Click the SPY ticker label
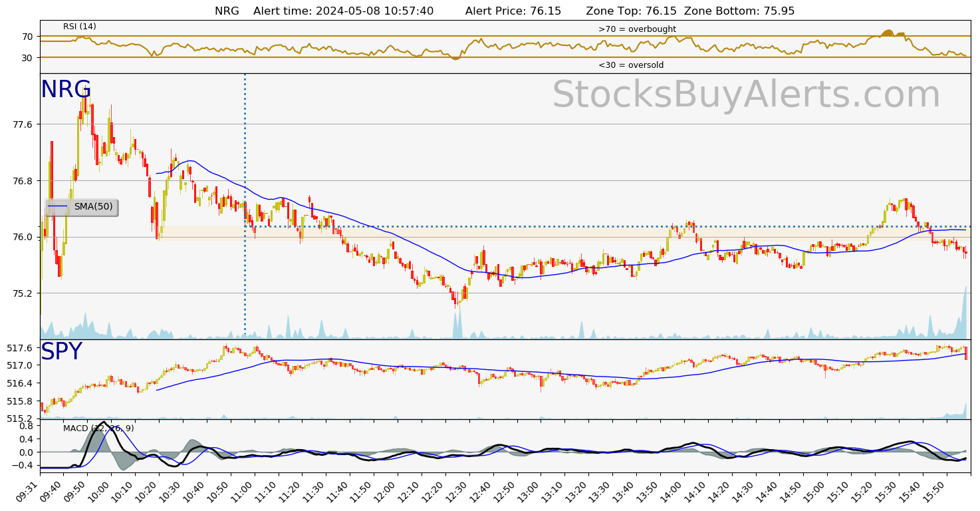980x511 pixels. (61, 352)
